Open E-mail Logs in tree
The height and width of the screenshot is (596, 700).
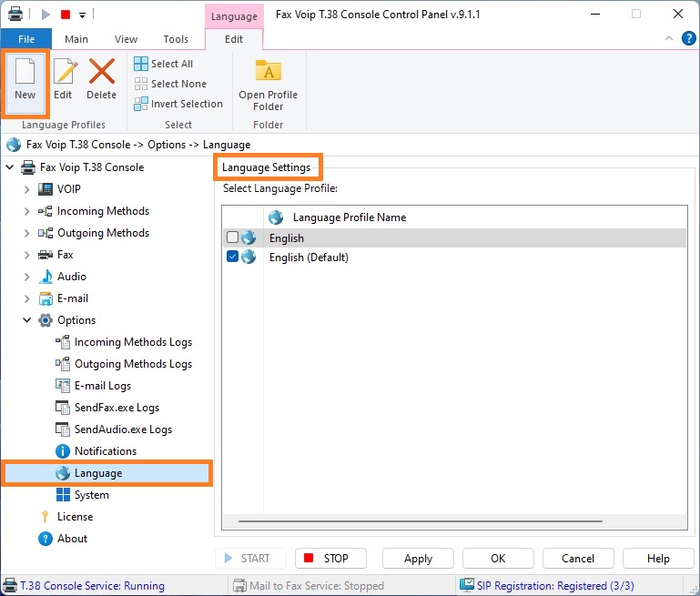tap(94, 386)
